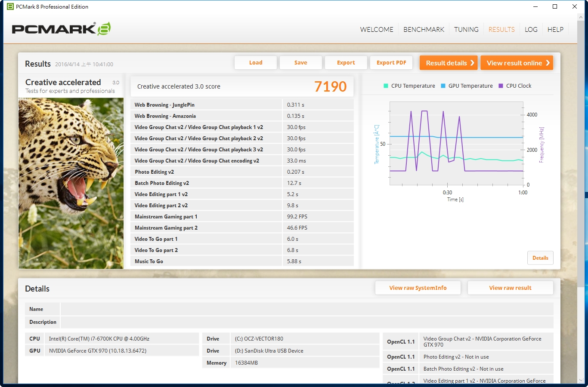
Task: Click the Export button
Action: tap(346, 63)
